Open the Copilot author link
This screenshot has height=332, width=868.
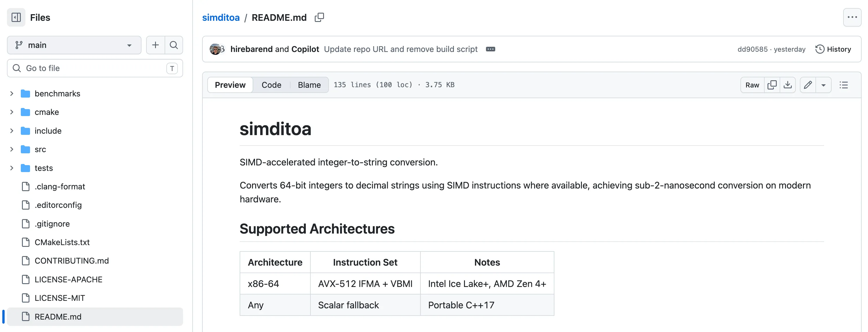tap(305, 49)
